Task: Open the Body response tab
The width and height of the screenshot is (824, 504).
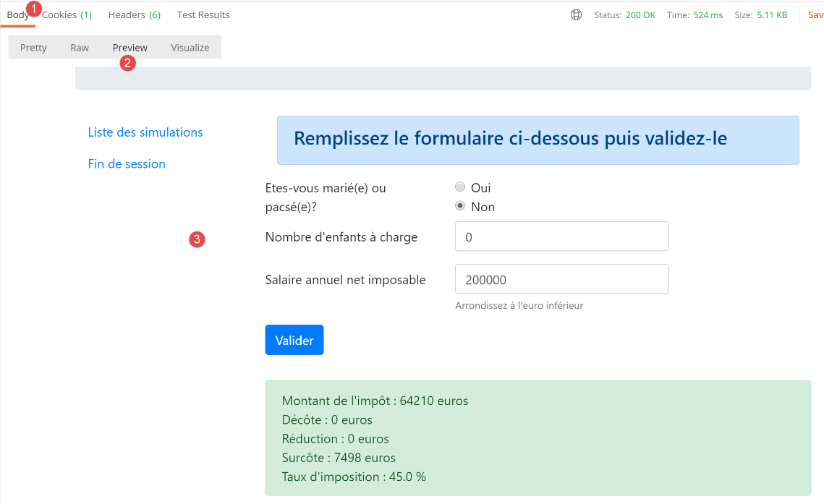Action: pyautogui.click(x=17, y=14)
